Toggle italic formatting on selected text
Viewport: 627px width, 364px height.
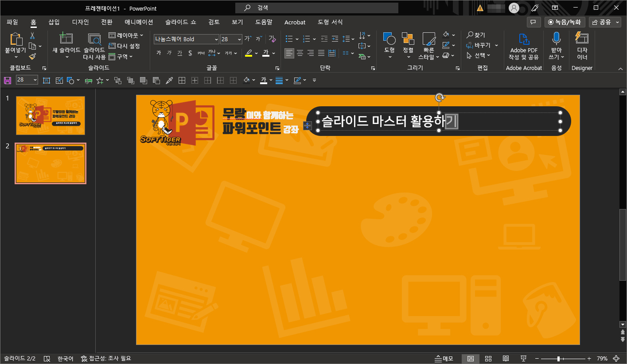[x=169, y=53]
